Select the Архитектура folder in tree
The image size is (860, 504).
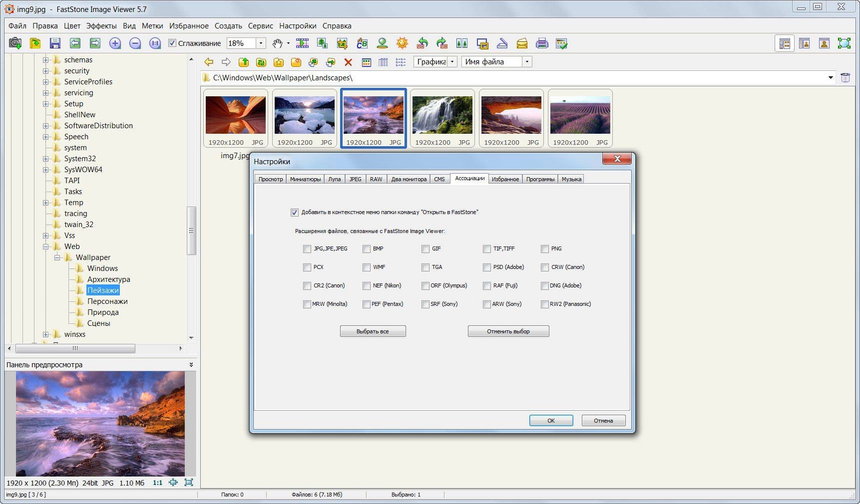pyautogui.click(x=108, y=279)
